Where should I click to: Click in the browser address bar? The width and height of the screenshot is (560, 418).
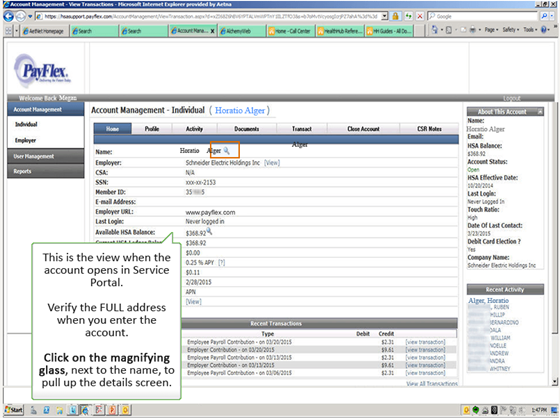211,16
